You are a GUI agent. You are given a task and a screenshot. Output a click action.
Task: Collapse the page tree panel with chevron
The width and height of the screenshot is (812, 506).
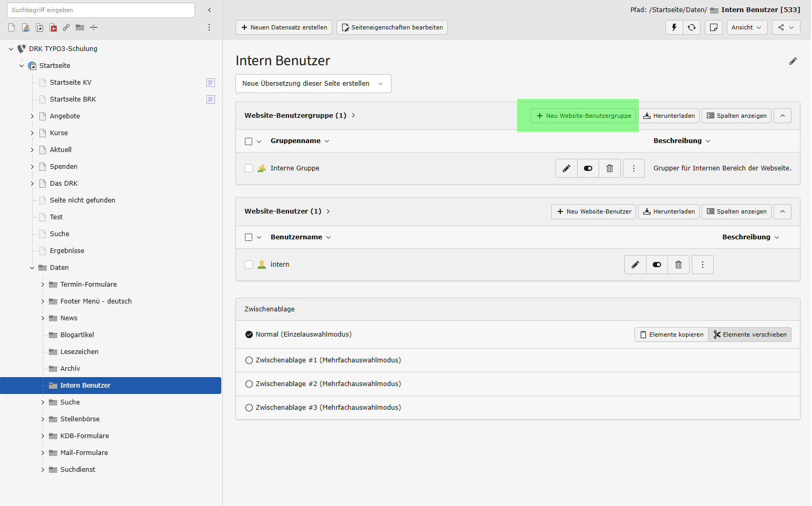click(x=209, y=10)
